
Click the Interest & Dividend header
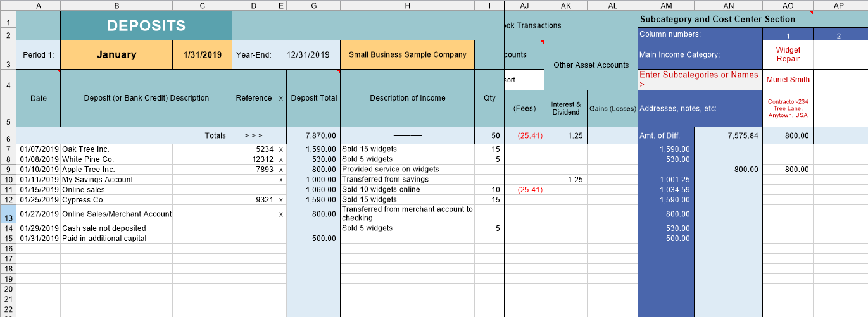[565, 108]
